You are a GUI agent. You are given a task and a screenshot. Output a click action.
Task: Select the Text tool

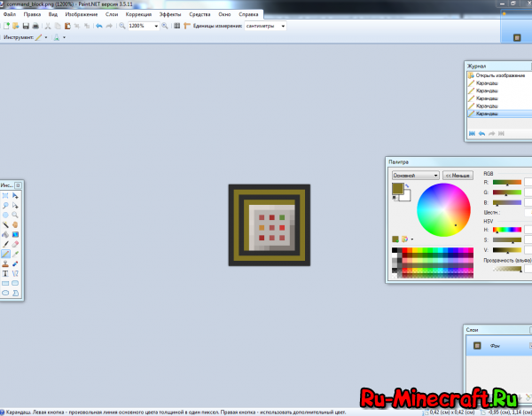pyautogui.click(x=5, y=273)
